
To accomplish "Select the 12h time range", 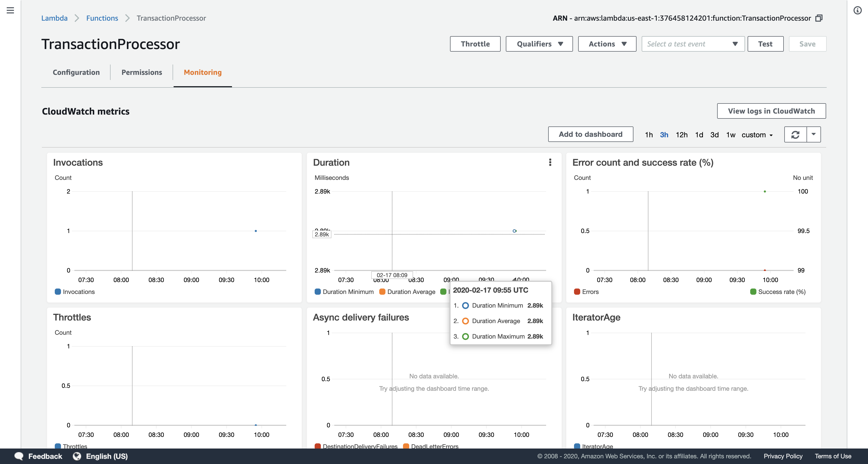I will (x=681, y=135).
